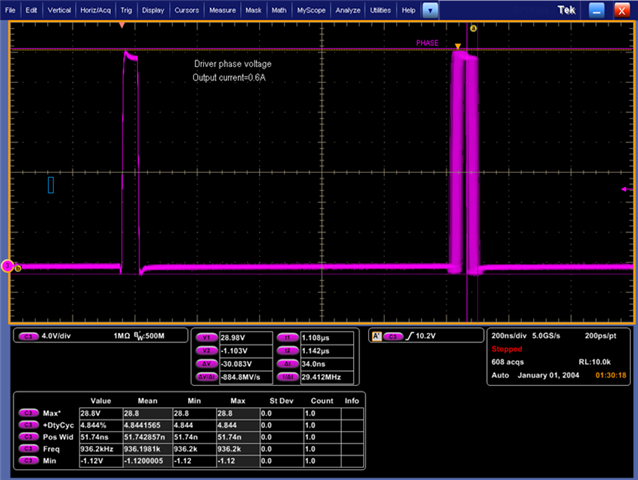638x480 pixels.
Task: Click the Freq value 936.2kHz cell
Action: pyautogui.click(x=101, y=449)
